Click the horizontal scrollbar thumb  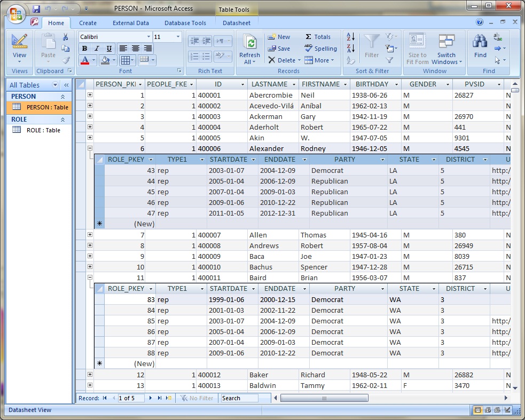click(324, 398)
